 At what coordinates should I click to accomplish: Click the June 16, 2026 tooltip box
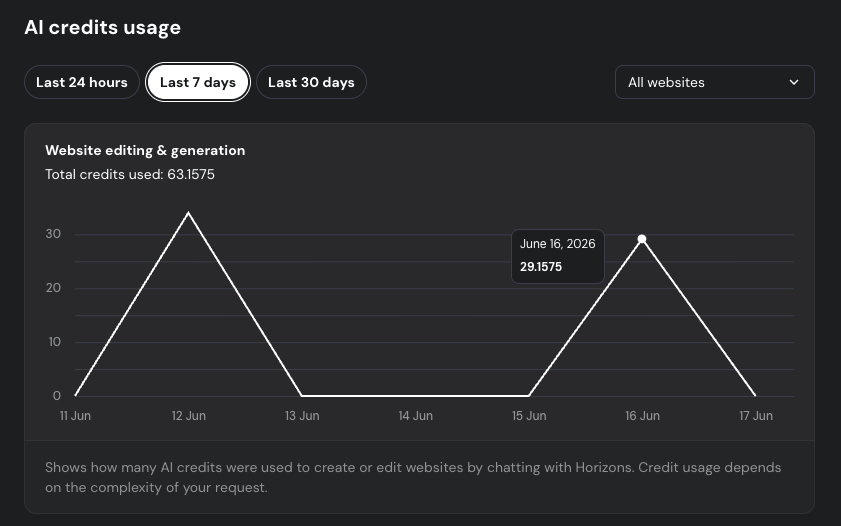(558, 256)
